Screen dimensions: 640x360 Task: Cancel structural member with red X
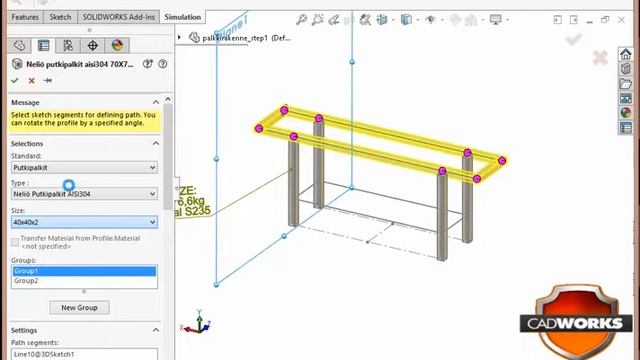click(31, 81)
